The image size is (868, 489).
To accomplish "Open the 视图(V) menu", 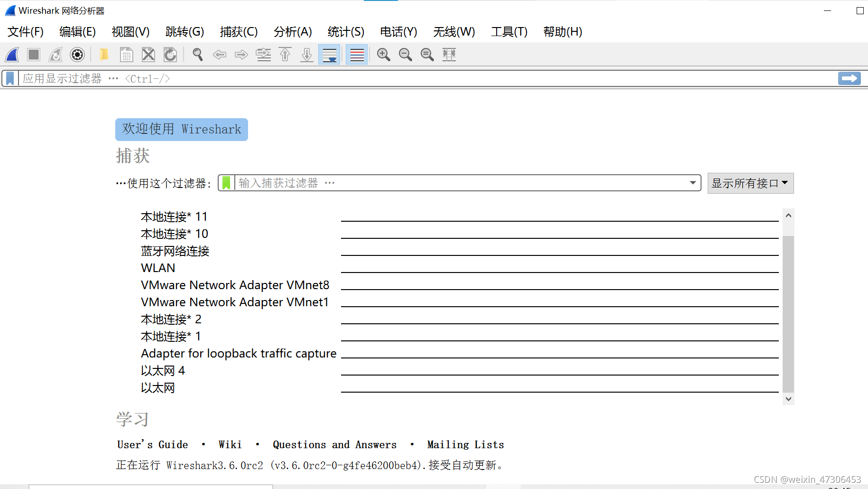I will click(x=130, y=32).
